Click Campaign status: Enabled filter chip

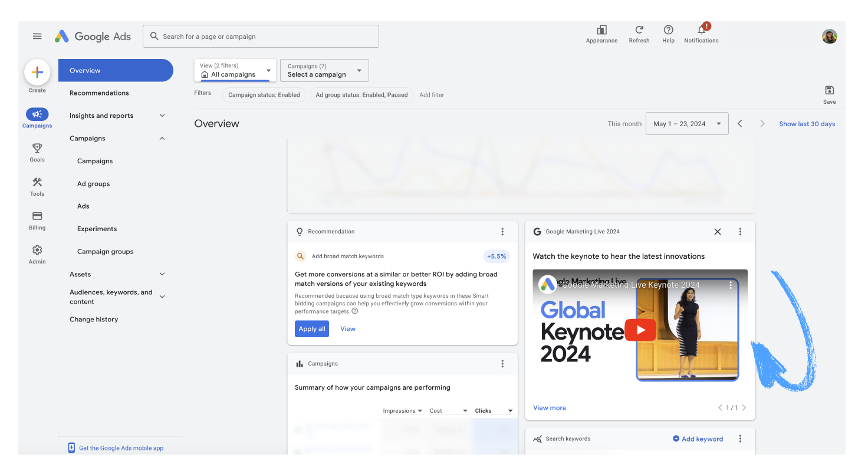pos(264,95)
